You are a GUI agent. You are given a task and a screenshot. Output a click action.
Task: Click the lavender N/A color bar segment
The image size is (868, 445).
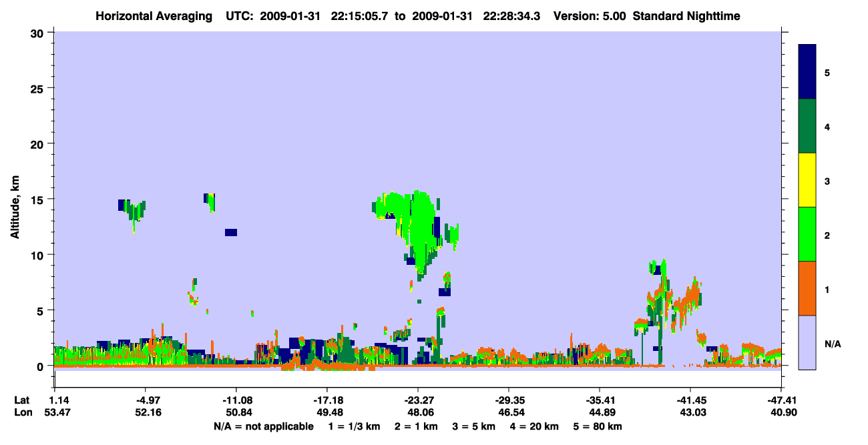807,342
